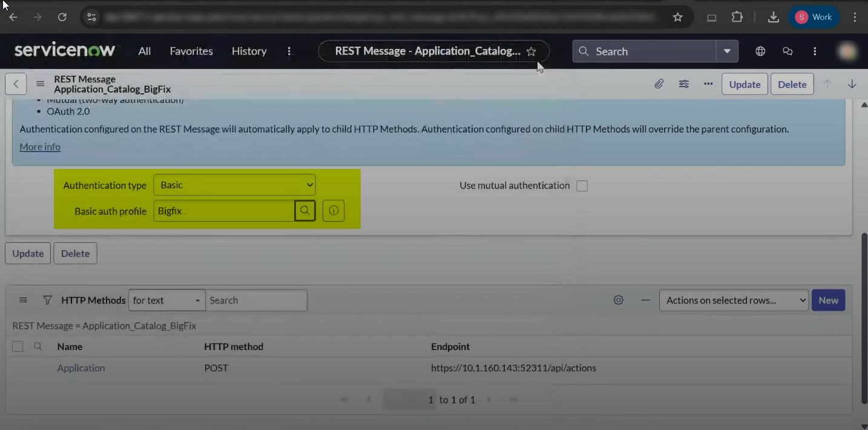This screenshot has height=430, width=868.
Task: Expand global search dropdown arrow
Action: coord(728,51)
